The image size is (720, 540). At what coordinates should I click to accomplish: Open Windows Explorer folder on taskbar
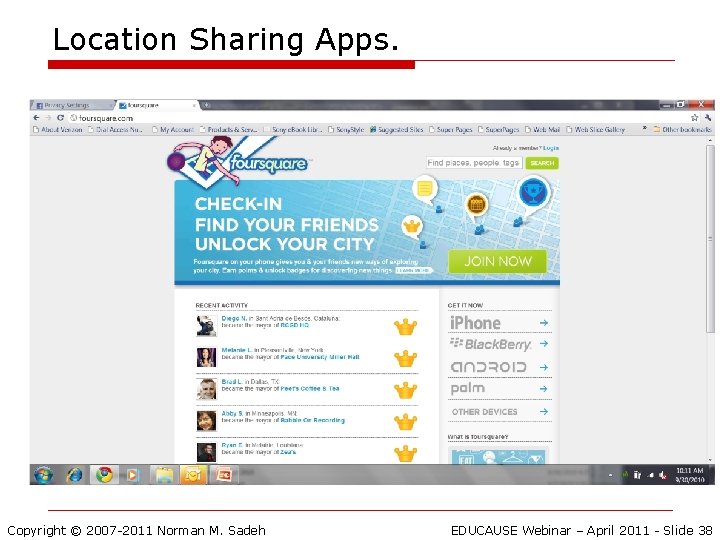tap(163, 475)
